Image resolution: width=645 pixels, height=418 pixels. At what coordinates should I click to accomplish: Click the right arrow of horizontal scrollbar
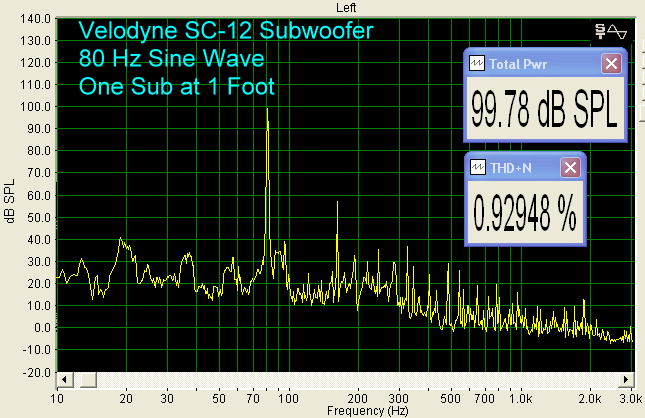pos(626,379)
